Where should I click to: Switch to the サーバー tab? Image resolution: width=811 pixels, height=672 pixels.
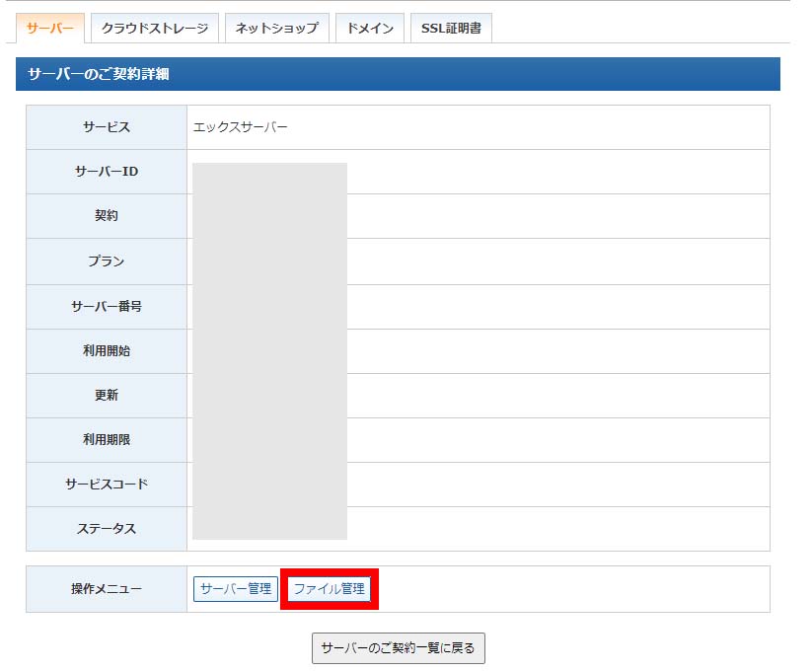click(50, 29)
